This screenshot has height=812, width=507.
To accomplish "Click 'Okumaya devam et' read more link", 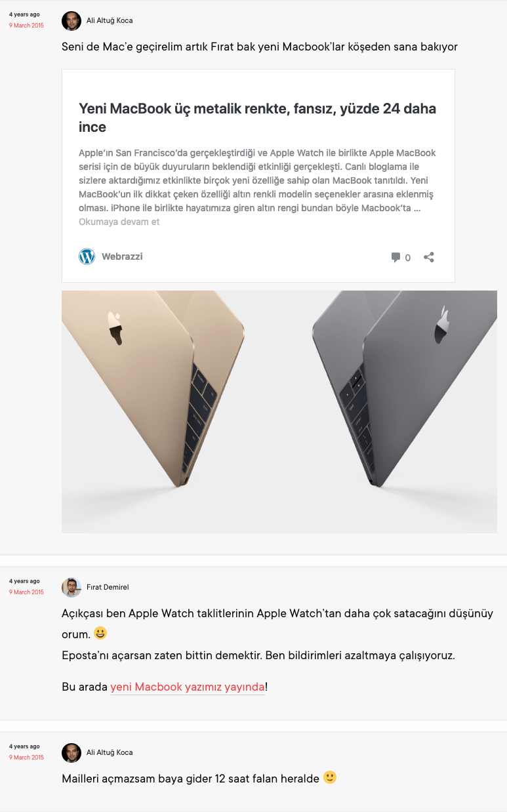I will tap(119, 222).
